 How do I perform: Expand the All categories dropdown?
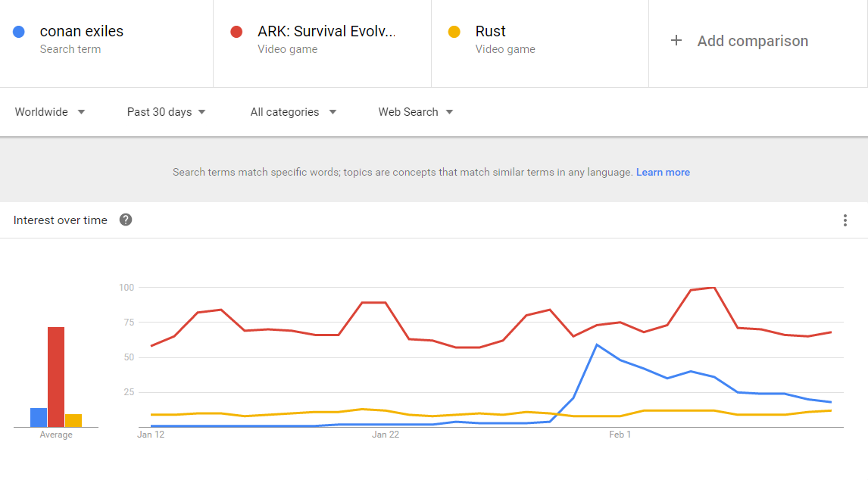point(293,112)
